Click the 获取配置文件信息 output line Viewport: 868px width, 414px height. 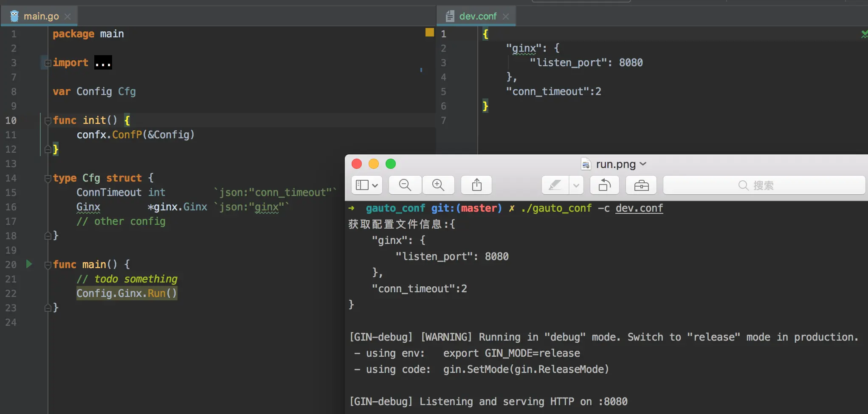401,224
